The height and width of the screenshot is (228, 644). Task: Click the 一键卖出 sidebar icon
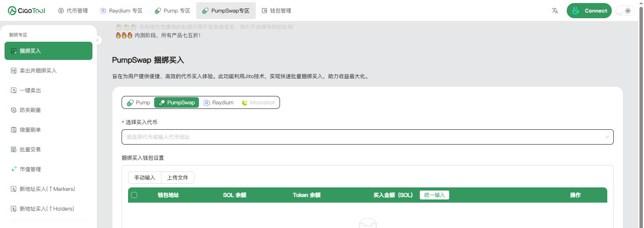point(14,90)
